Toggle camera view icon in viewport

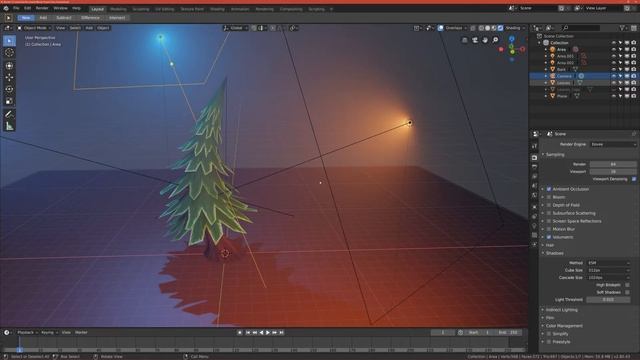[x=475, y=40]
